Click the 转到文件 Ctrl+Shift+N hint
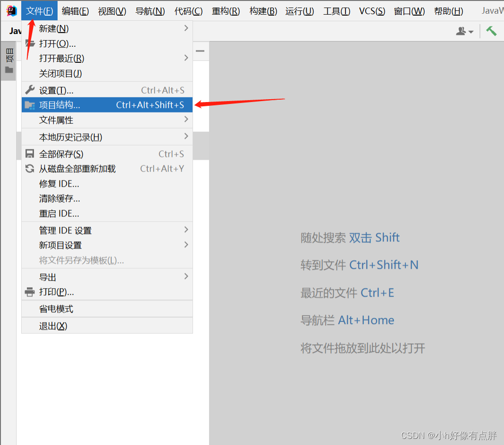This screenshot has width=504, height=445. pos(359,265)
